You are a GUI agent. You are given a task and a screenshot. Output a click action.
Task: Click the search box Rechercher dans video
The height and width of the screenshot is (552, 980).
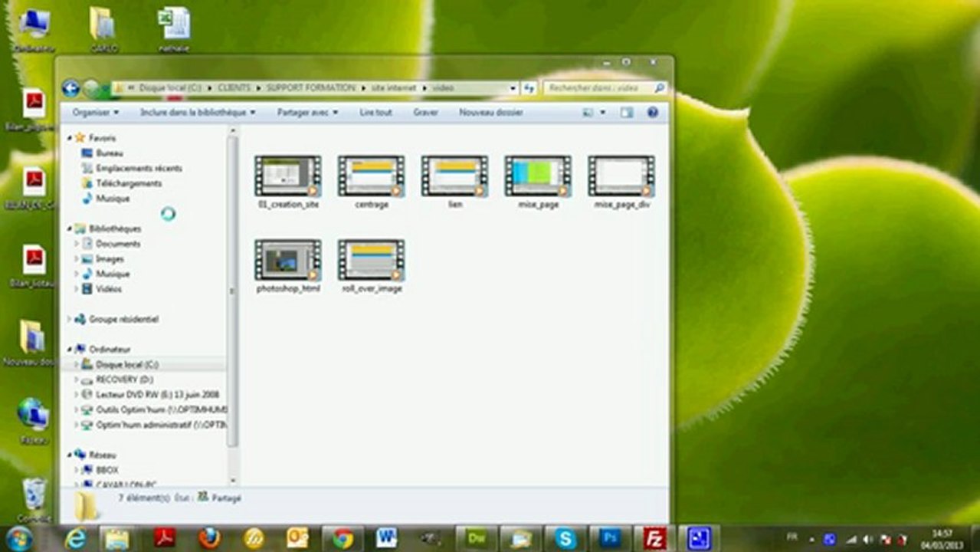tap(598, 88)
